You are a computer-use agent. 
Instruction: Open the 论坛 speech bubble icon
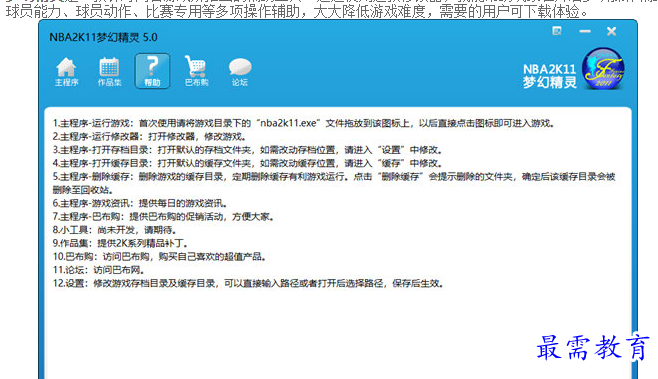coord(240,72)
